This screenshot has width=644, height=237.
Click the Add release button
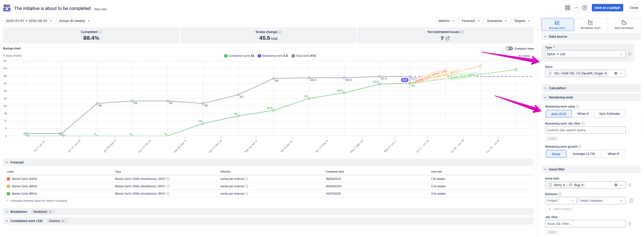coord(560,209)
